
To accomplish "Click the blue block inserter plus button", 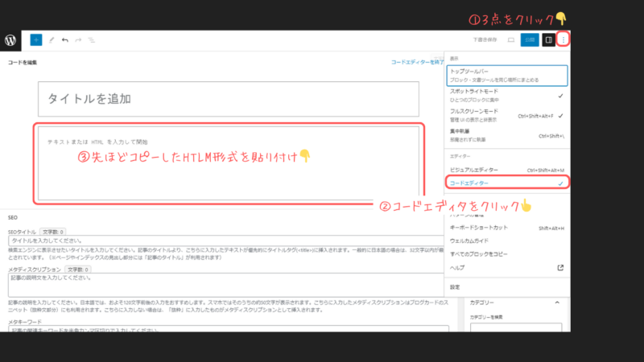I will 36,39.
